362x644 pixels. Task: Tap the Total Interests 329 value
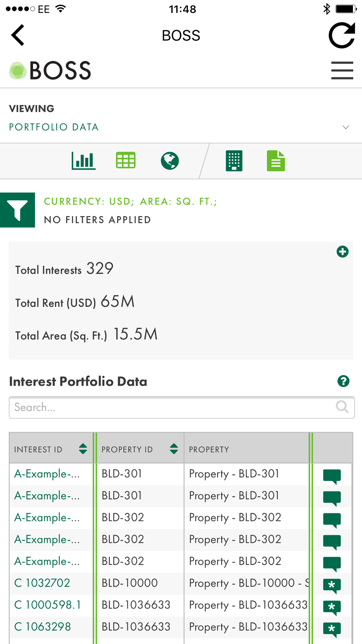(100, 268)
